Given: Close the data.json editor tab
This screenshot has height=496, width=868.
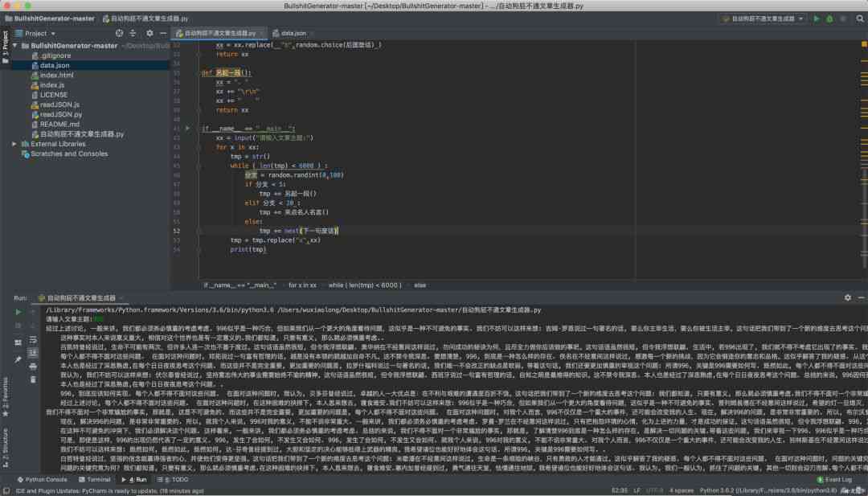Looking at the screenshot, I should pos(312,34).
